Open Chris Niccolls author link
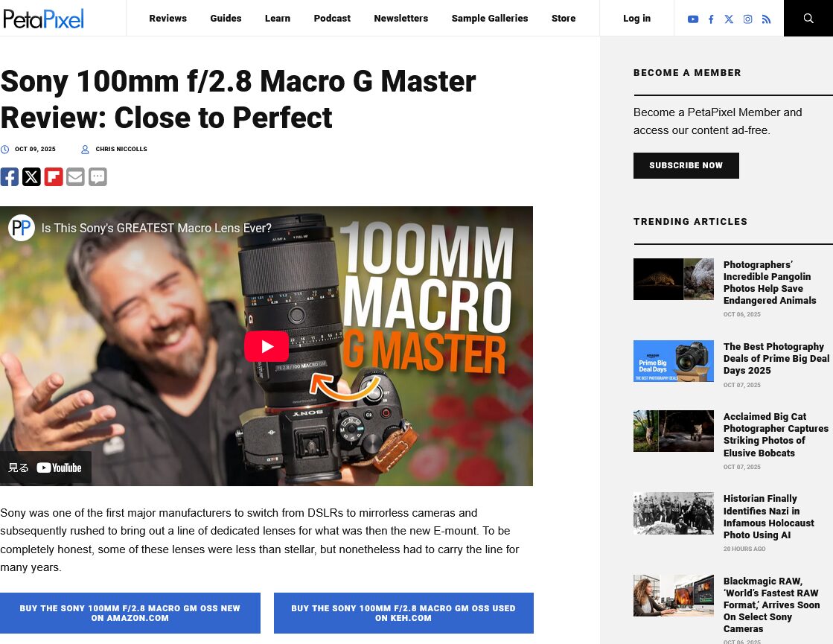Image resolution: width=833 pixels, height=644 pixels. [x=121, y=150]
